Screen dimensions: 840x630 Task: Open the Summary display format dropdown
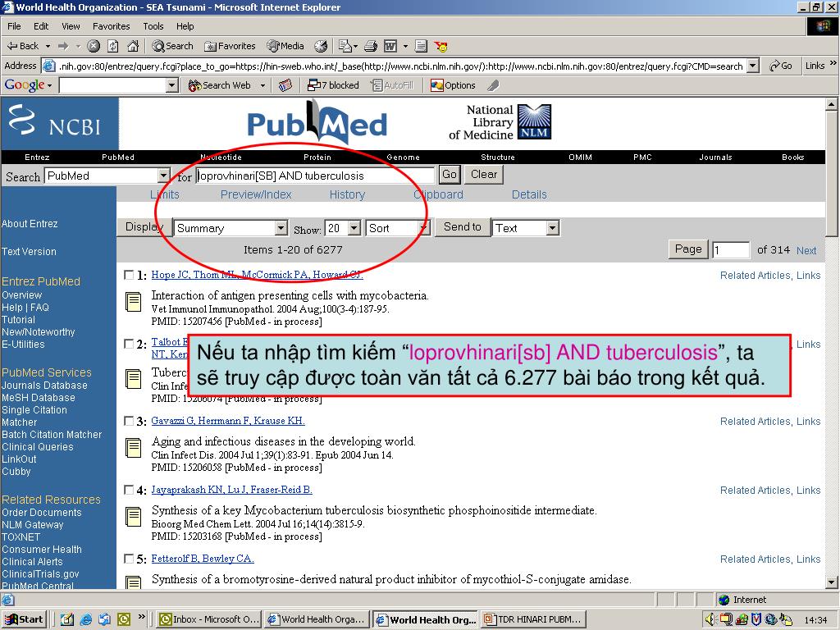[281, 228]
